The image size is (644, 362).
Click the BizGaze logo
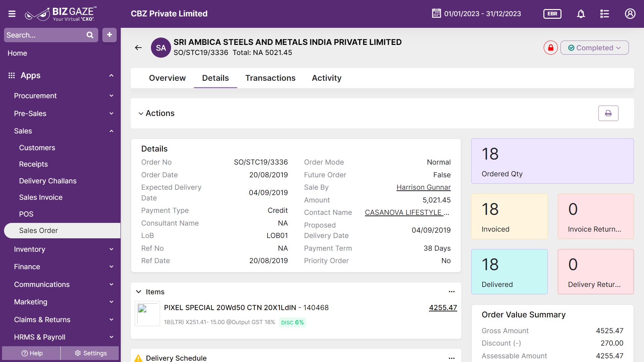pyautogui.click(x=61, y=14)
